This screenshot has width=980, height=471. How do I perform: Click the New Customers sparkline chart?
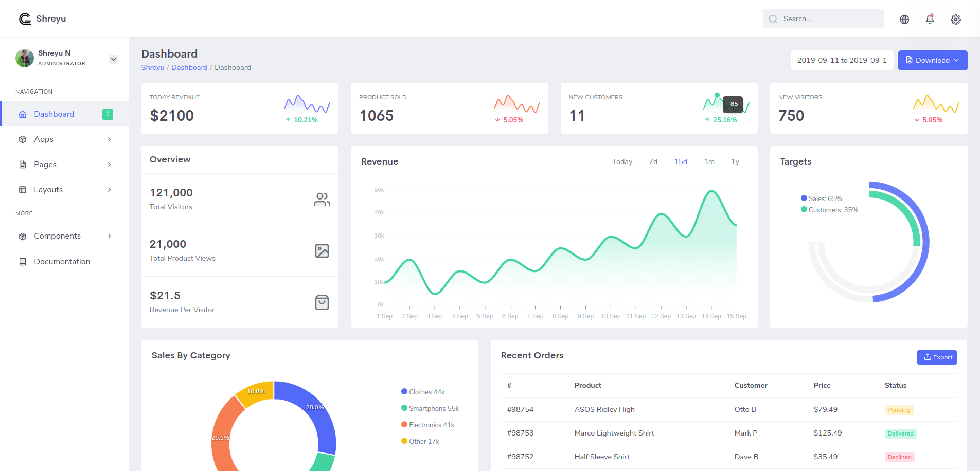click(x=726, y=103)
